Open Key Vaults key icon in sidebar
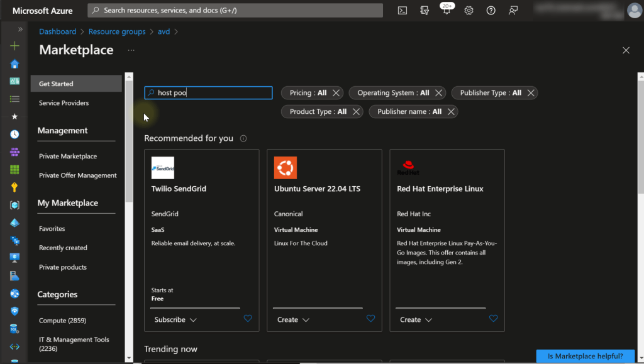 pyautogui.click(x=14, y=187)
